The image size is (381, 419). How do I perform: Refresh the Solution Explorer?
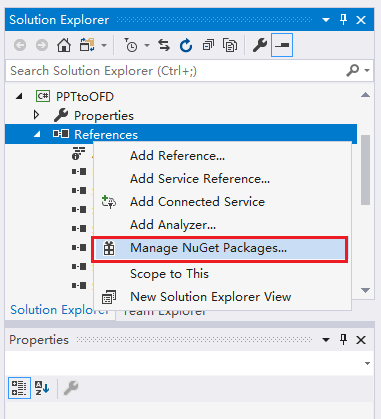click(186, 45)
